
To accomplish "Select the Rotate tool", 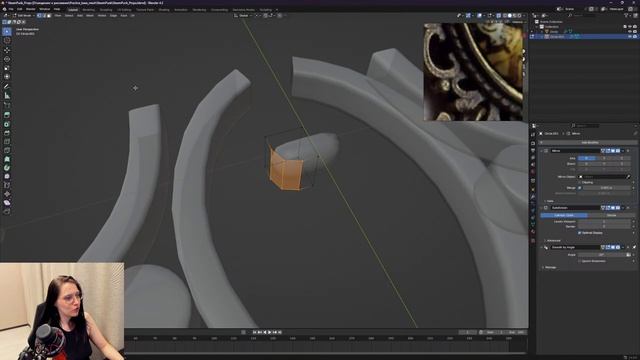I will [x=7, y=59].
